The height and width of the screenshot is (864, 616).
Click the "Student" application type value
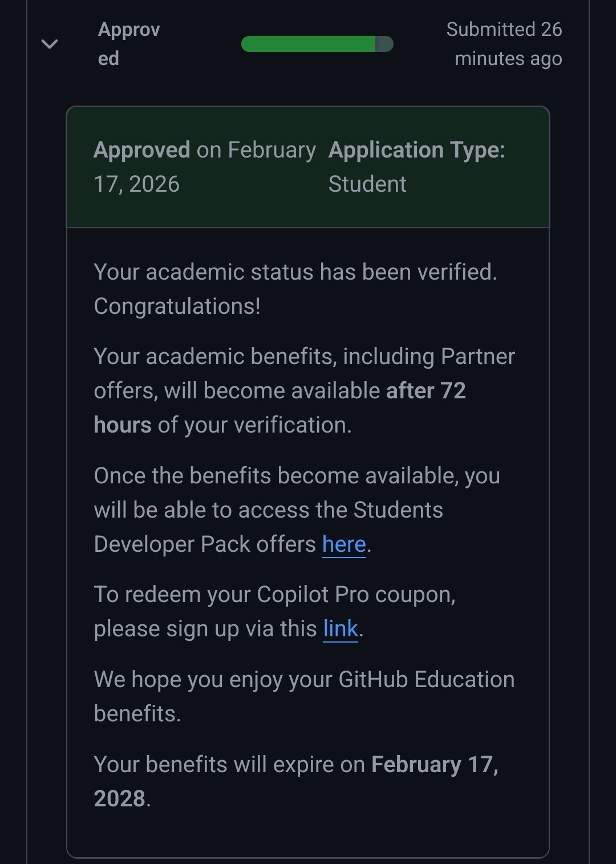pyautogui.click(x=367, y=184)
